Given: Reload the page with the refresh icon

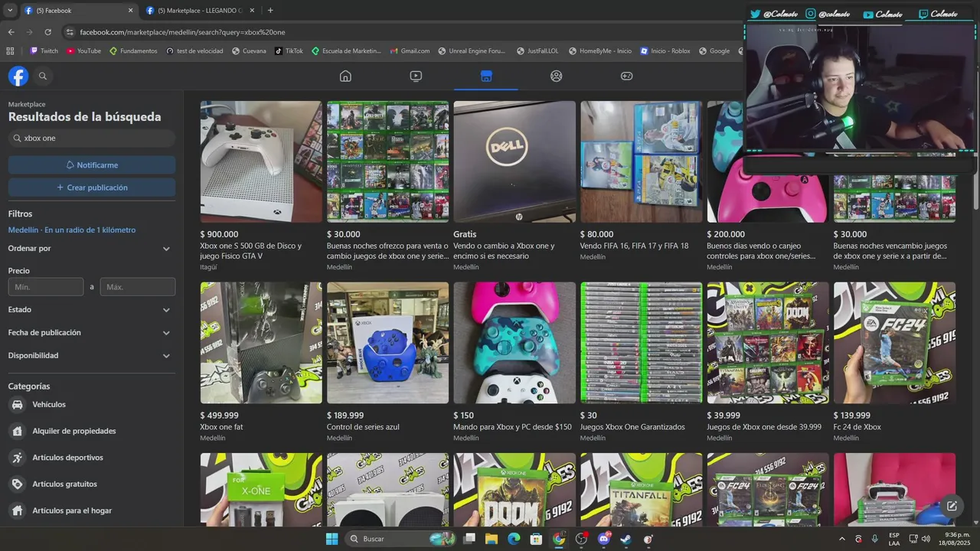Looking at the screenshot, I should tap(47, 32).
